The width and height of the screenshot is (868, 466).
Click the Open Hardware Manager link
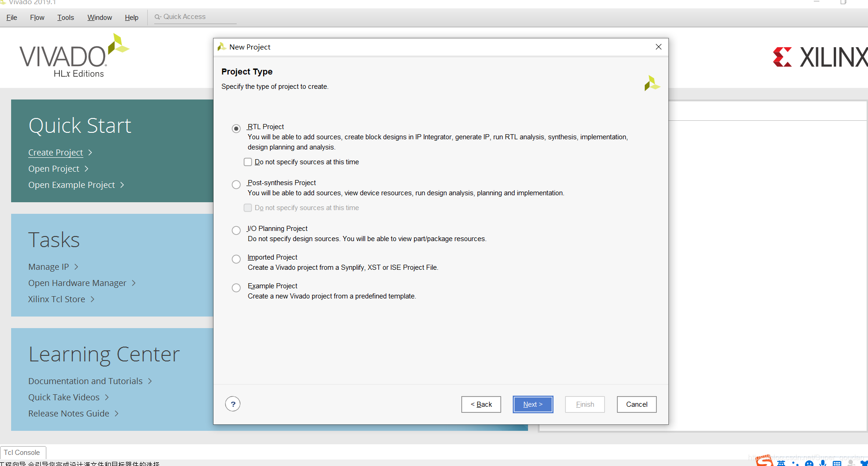click(77, 283)
